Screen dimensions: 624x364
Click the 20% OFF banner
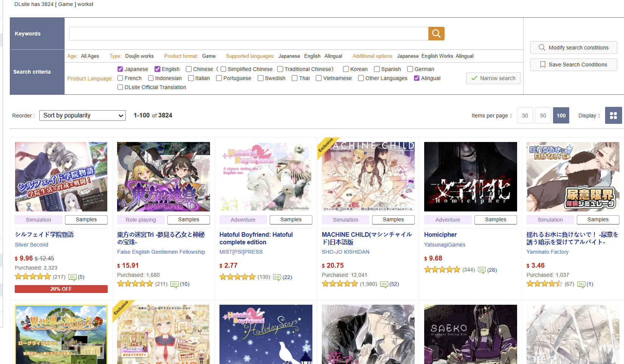tap(61, 289)
